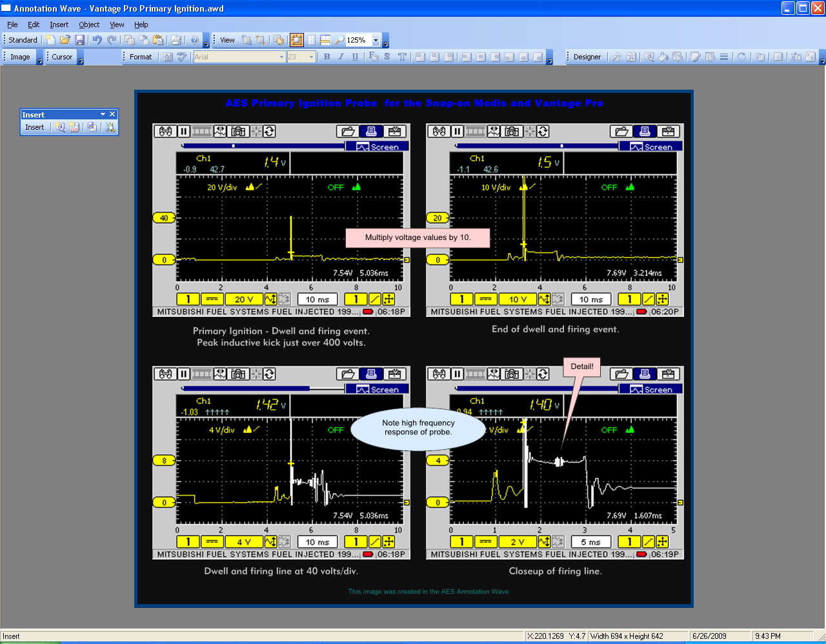
Task: Click the Image toolbar label
Action: click(x=20, y=57)
